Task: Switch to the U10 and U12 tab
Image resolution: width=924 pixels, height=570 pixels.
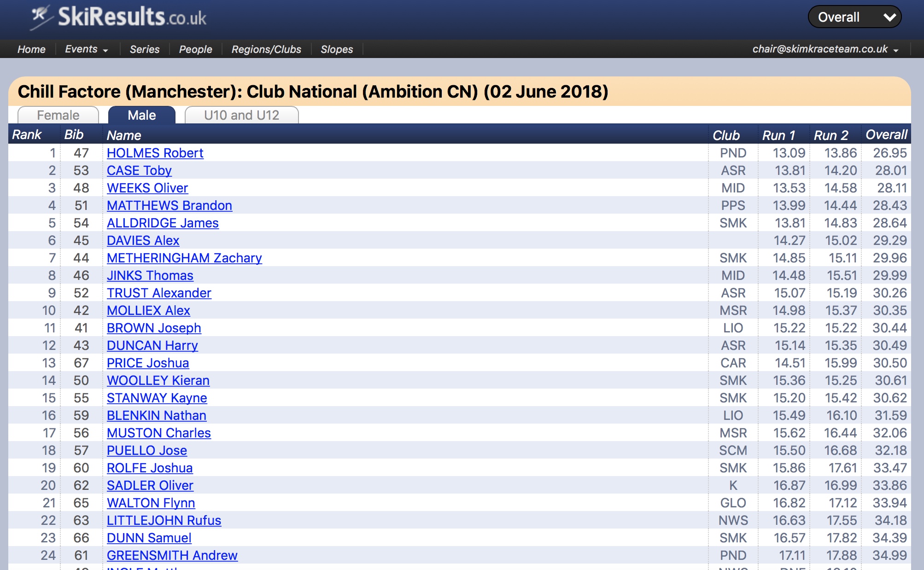Action: [x=241, y=115]
